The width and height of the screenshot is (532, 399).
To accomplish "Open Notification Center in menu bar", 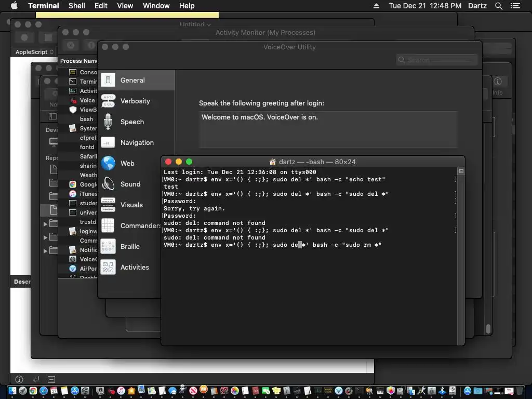I will tap(515, 6).
